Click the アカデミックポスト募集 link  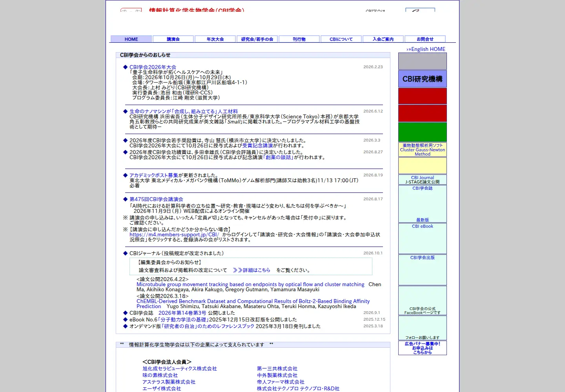coord(154,175)
